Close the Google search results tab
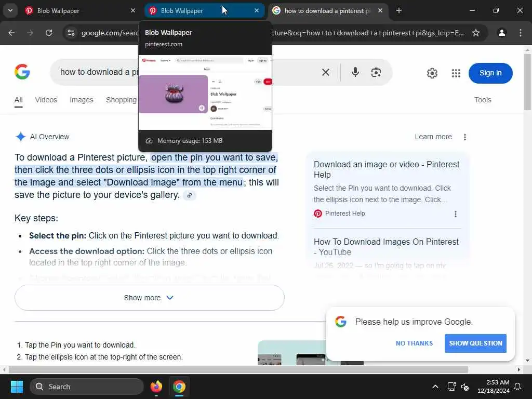The image size is (532, 399). tap(380, 10)
